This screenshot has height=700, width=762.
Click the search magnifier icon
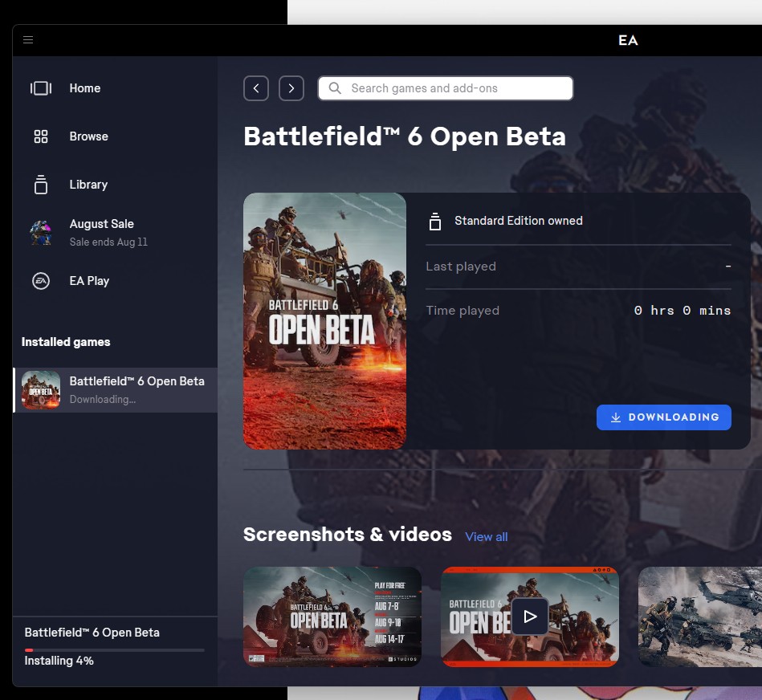(x=335, y=88)
